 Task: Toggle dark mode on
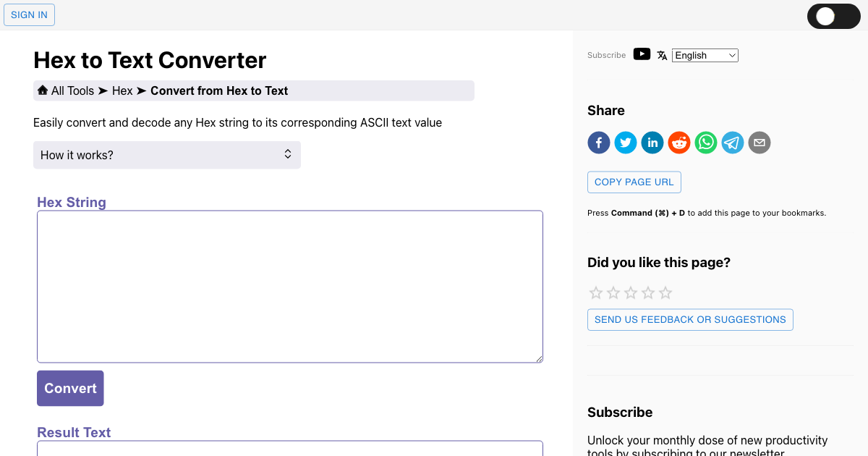coord(833,16)
